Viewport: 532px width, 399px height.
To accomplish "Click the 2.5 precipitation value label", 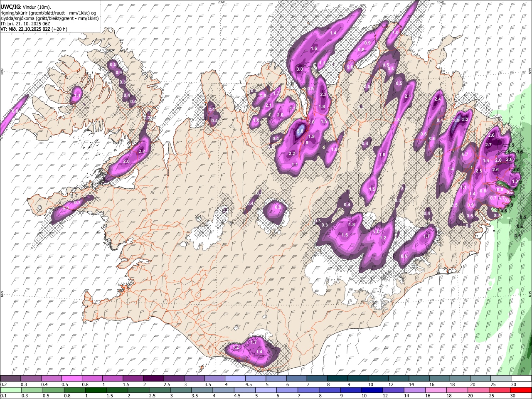I will pos(478,171).
